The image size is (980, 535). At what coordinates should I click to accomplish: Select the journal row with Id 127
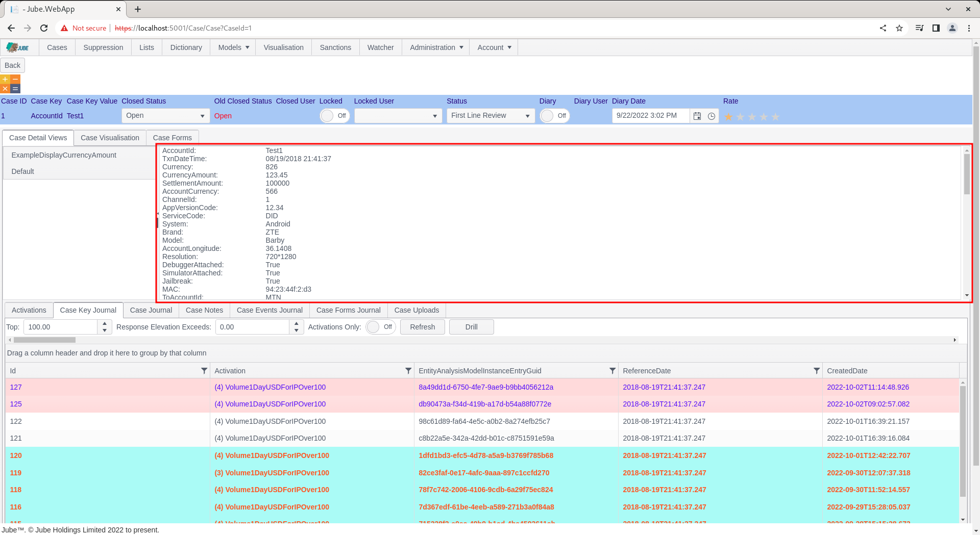click(x=482, y=387)
